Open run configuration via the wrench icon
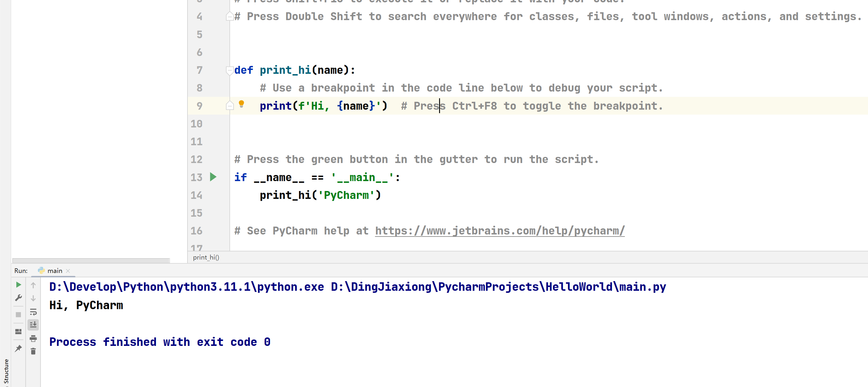Viewport: 868px width, 387px height. tap(19, 298)
